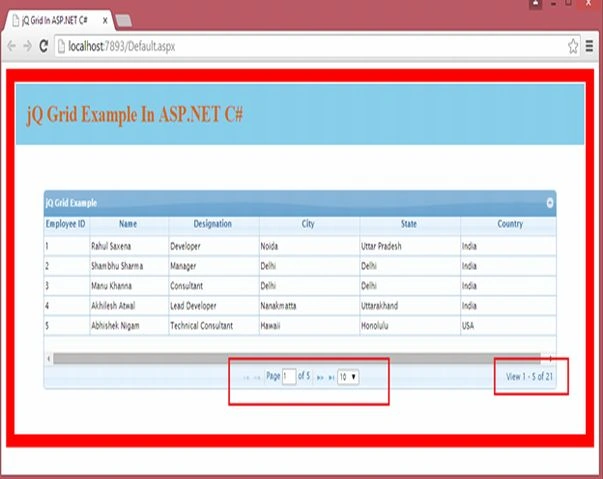This screenshot has height=479, width=603.
Task: Click the USA country cell
Action: (x=508, y=326)
